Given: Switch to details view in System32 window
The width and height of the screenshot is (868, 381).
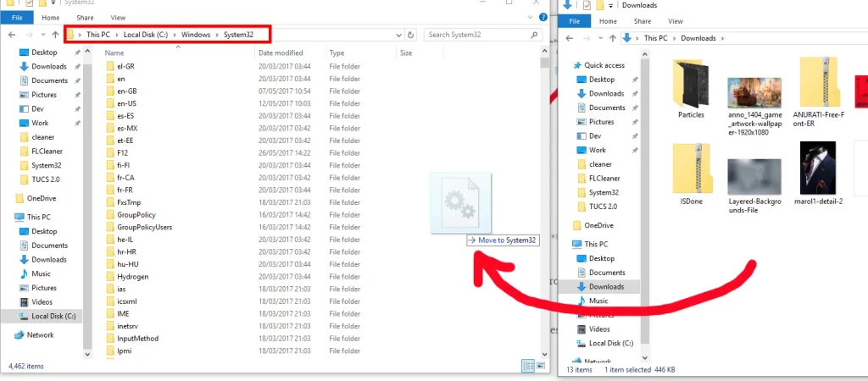Looking at the screenshot, I should tap(528, 366).
